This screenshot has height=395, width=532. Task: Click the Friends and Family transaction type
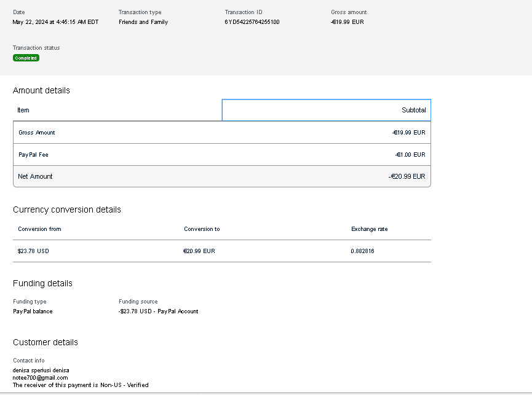[143, 22]
